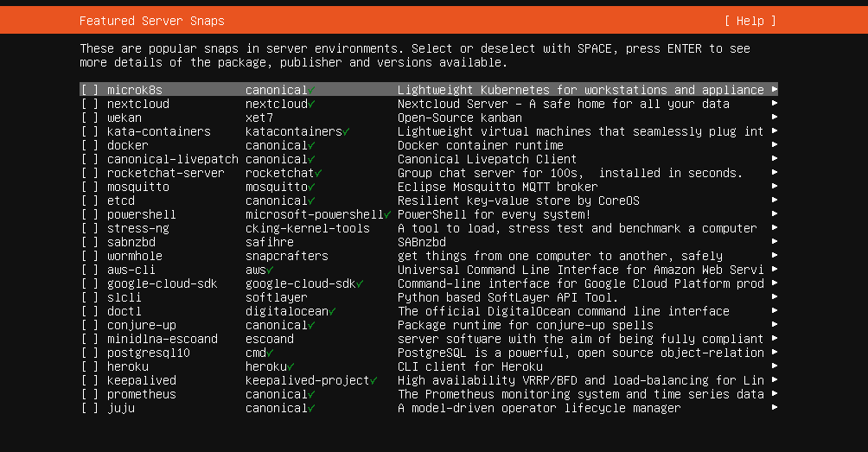
Task: Click the 'Canonical Livepatch Client' description
Action: point(487,159)
